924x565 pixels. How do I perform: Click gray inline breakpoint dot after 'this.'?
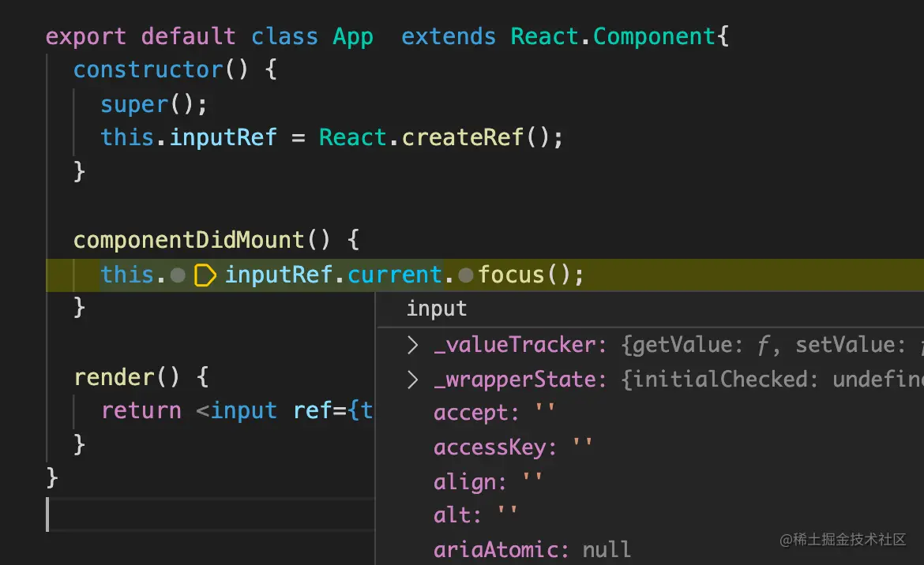pyautogui.click(x=178, y=275)
